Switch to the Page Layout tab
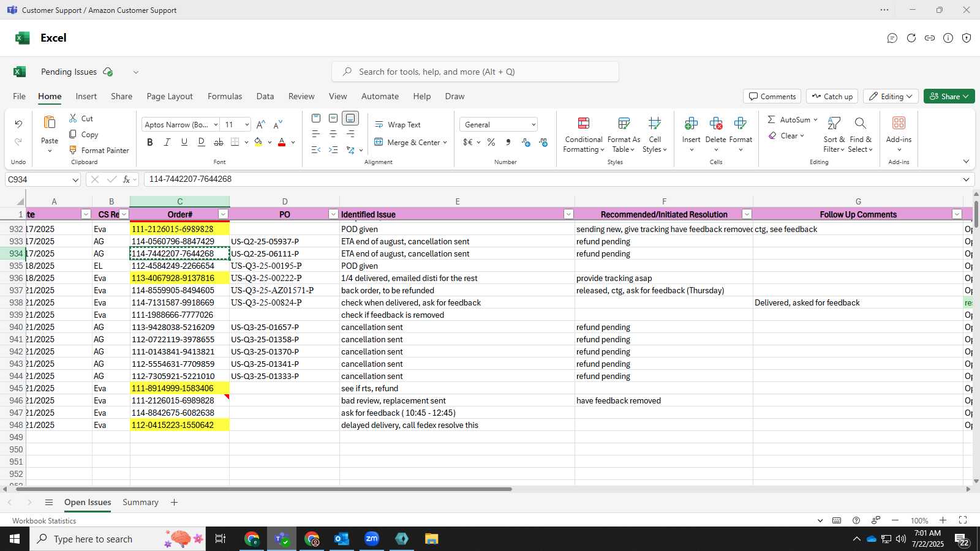 click(x=170, y=97)
